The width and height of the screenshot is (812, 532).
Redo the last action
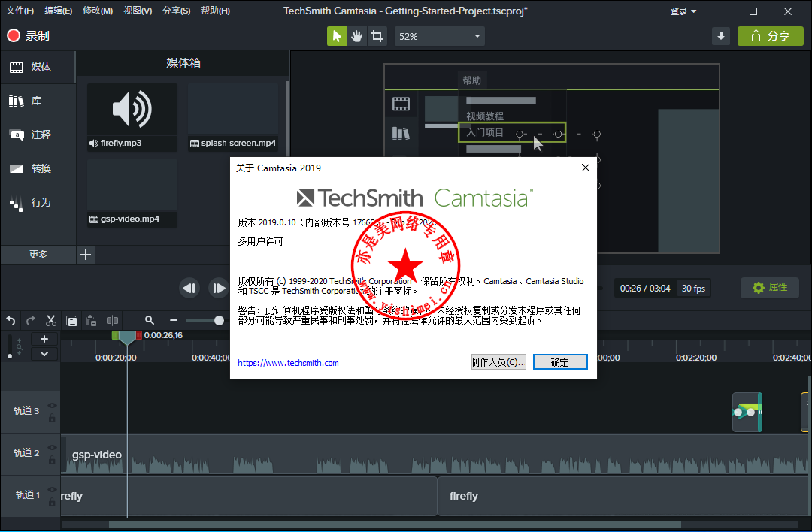[x=31, y=321]
